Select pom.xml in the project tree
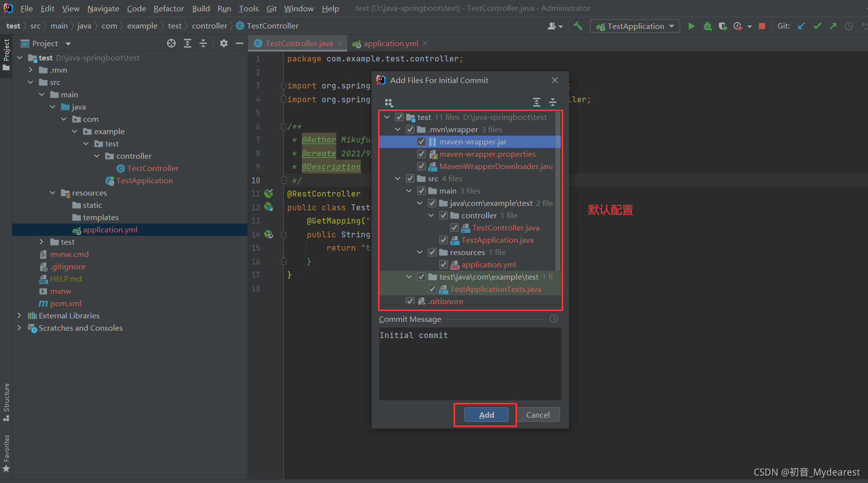 click(66, 303)
